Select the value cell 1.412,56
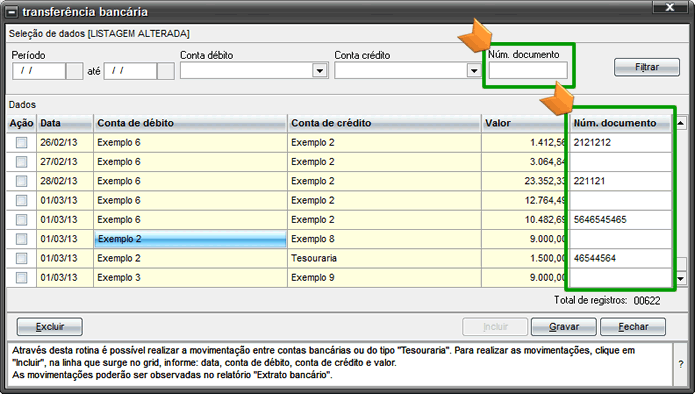 [524, 143]
